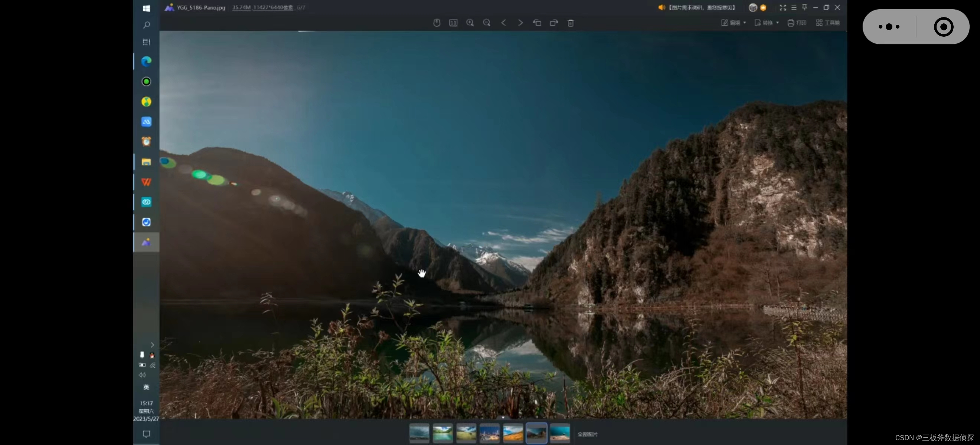
Task: Expand the 转换 convert dropdown arrow
Action: [x=777, y=23]
